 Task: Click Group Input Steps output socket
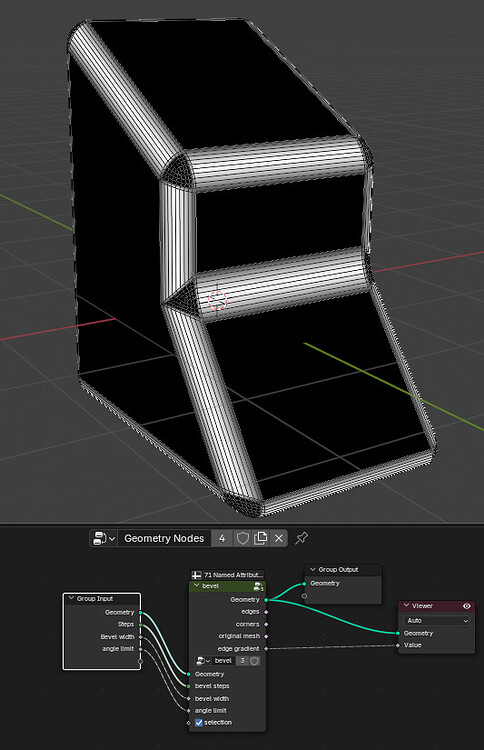tap(140, 625)
